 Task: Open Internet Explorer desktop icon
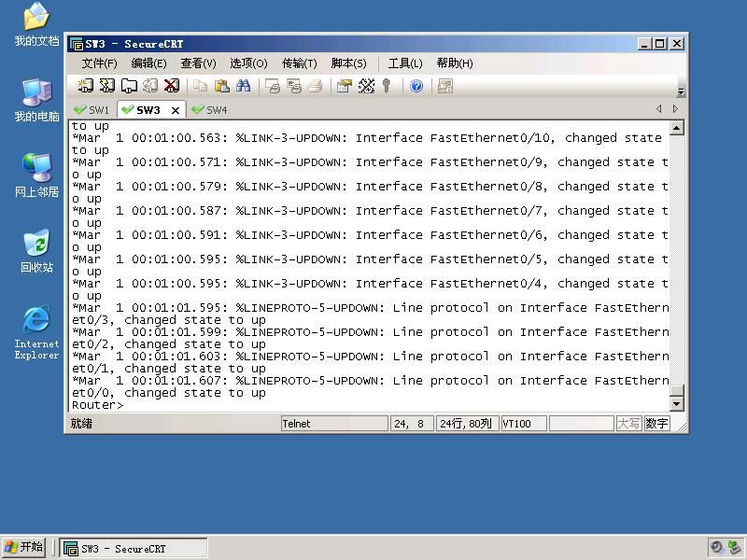36,332
